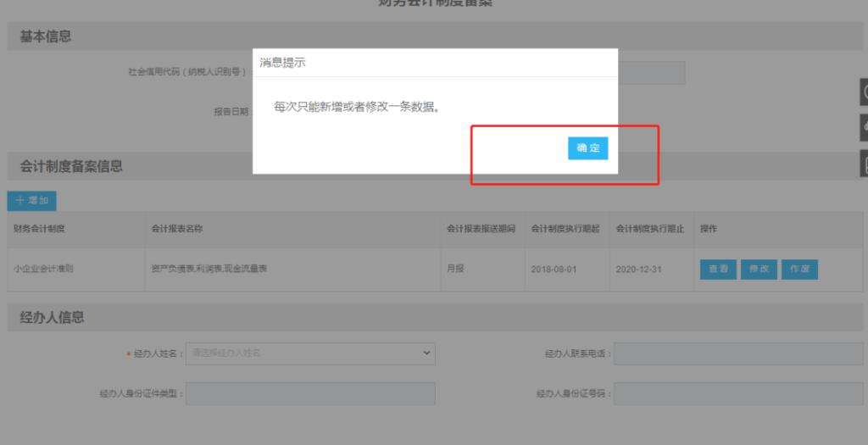Click 作废 to void the filing row

[799, 269]
